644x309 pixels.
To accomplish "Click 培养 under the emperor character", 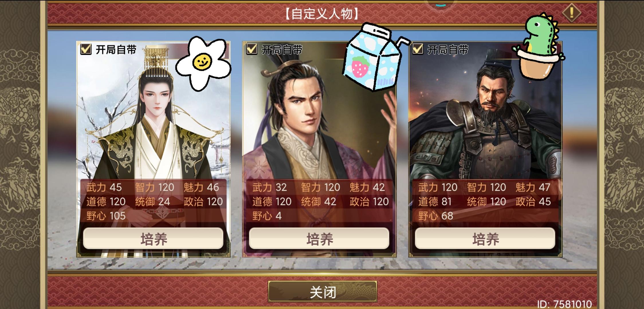I will pos(153,239).
